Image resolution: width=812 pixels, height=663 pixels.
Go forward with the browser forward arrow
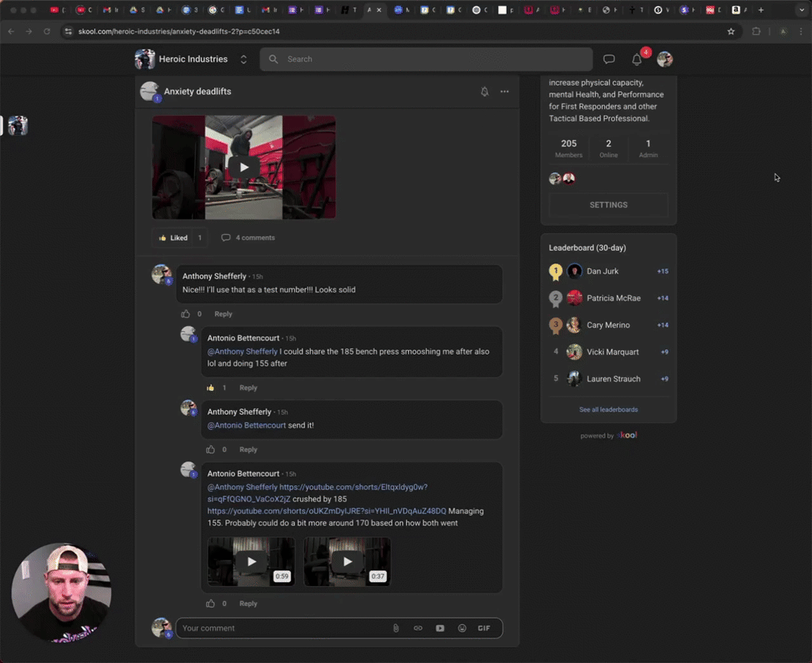point(29,32)
